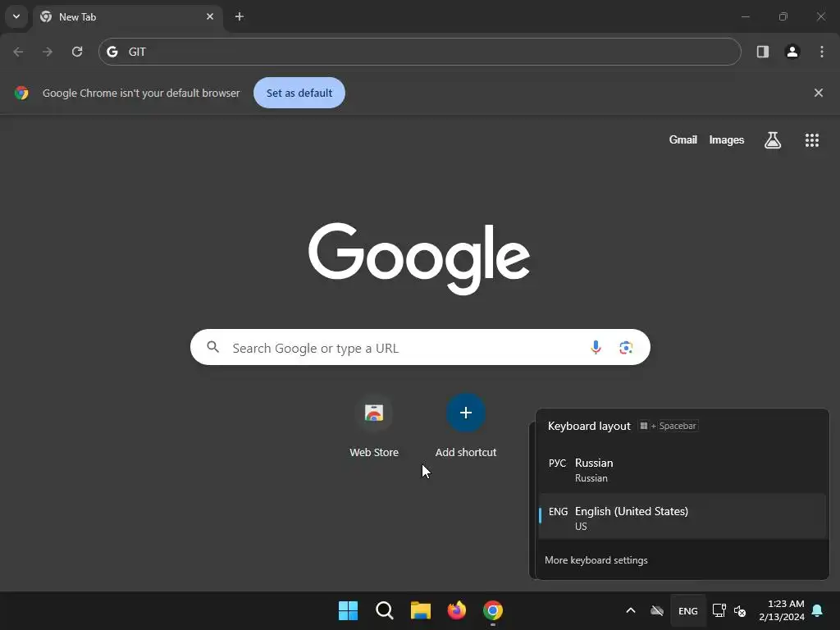Open the Web Store shortcut
The width and height of the screenshot is (840, 630).
coord(374,426)
